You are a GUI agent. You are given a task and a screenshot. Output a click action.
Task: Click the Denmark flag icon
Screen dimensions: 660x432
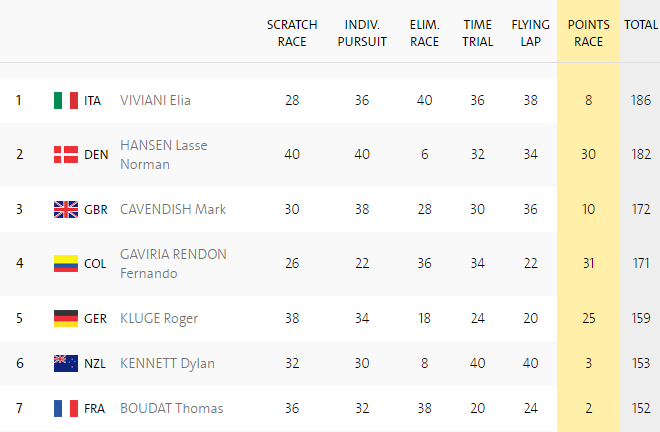66,155
